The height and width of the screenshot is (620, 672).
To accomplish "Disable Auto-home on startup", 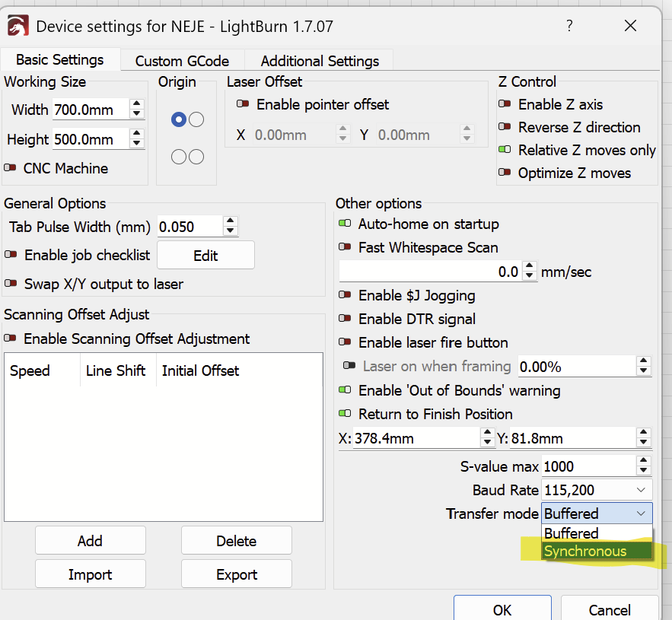I will 345,224.
